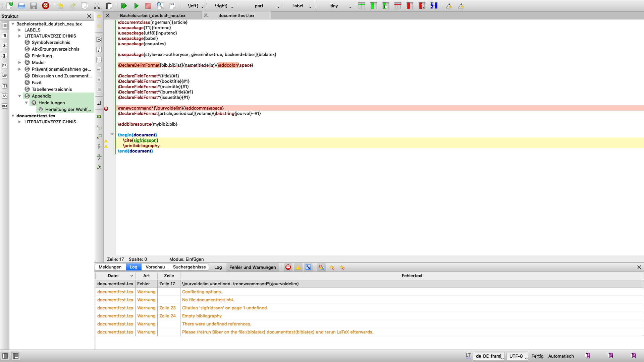Select the Einleitung section in structure
Image resolution: width=644 pixels, height=362 pixels.
42,56
